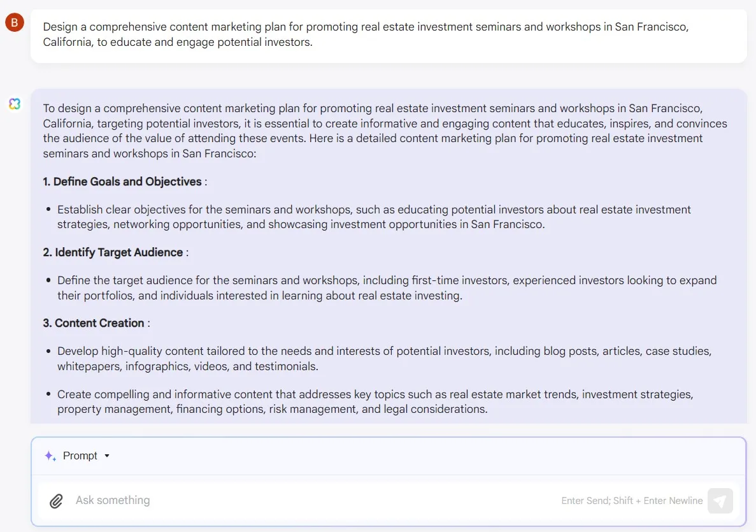Click the bullet dot before "Develop high-quality content"

click(x=48, y=351)
